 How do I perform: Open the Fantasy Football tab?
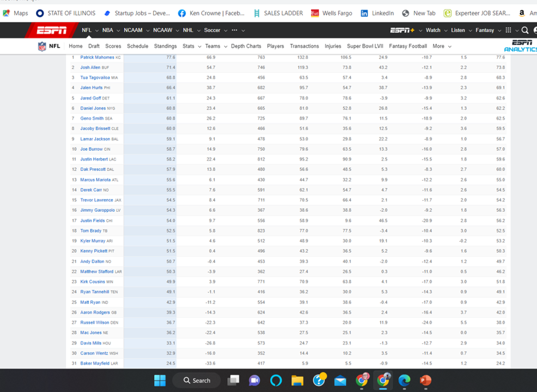[x=408, y=46]
